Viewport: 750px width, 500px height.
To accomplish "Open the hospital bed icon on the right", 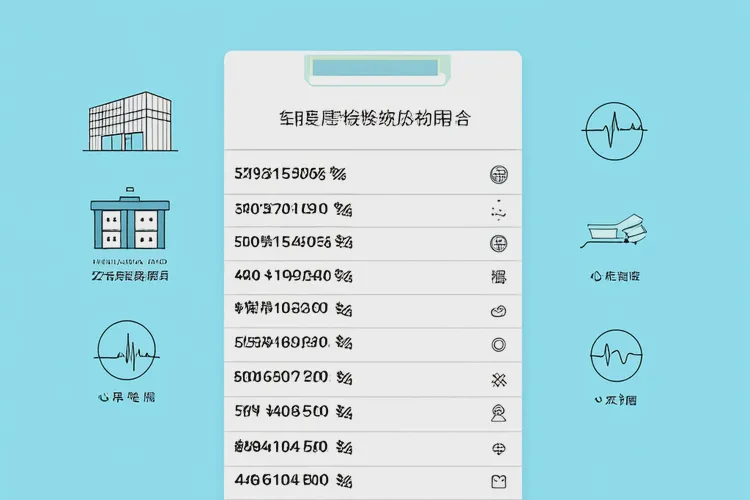I will coord(614,232).
